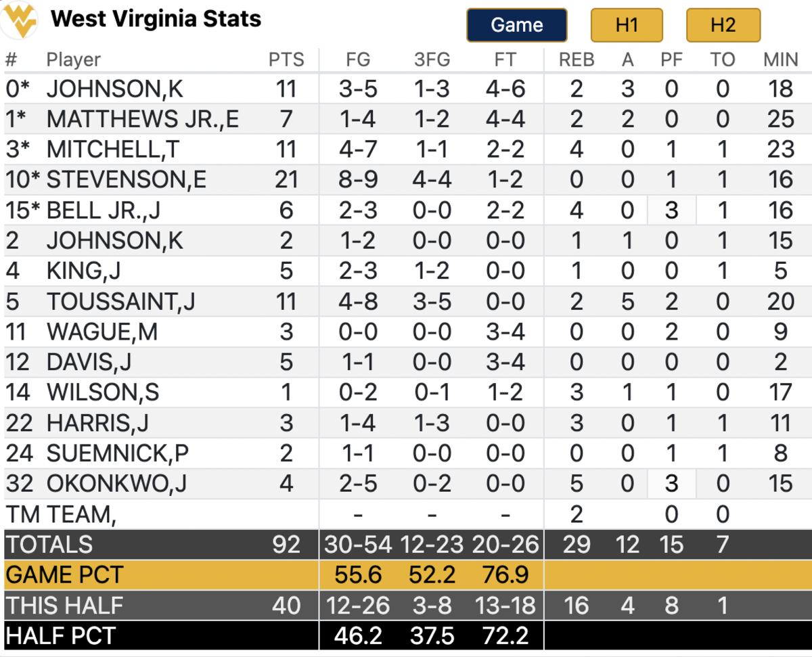Click the TO column header
This screenshot has width=812, height=657.
coord(722,60)
